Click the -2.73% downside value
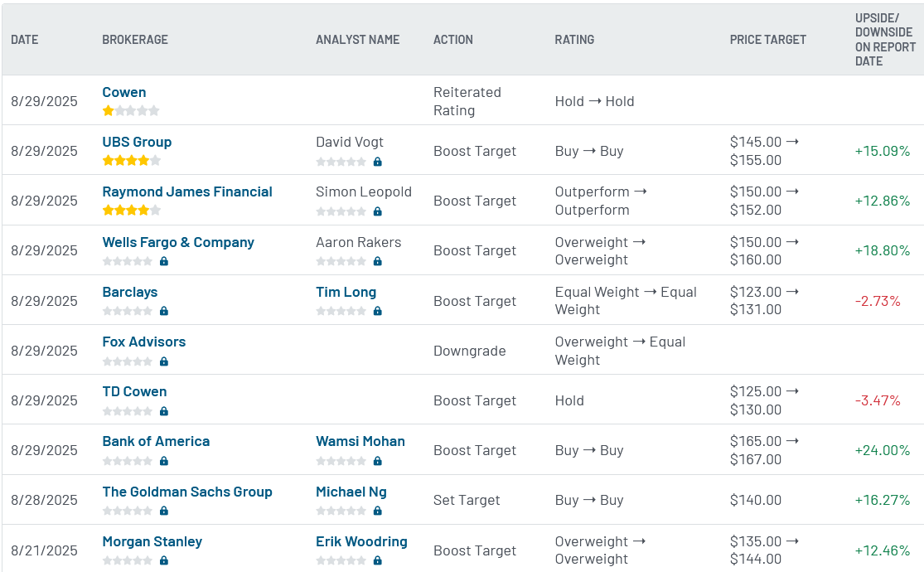 [878, 301]
